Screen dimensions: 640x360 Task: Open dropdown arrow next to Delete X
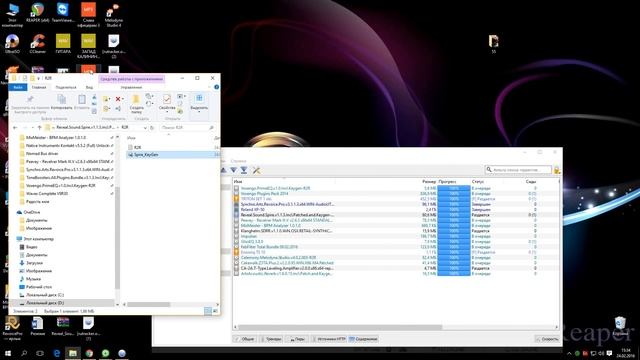123,99
